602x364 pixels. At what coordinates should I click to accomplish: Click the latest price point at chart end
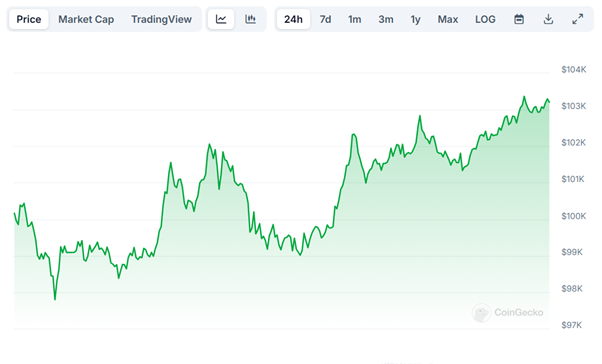tap(549, 102)
